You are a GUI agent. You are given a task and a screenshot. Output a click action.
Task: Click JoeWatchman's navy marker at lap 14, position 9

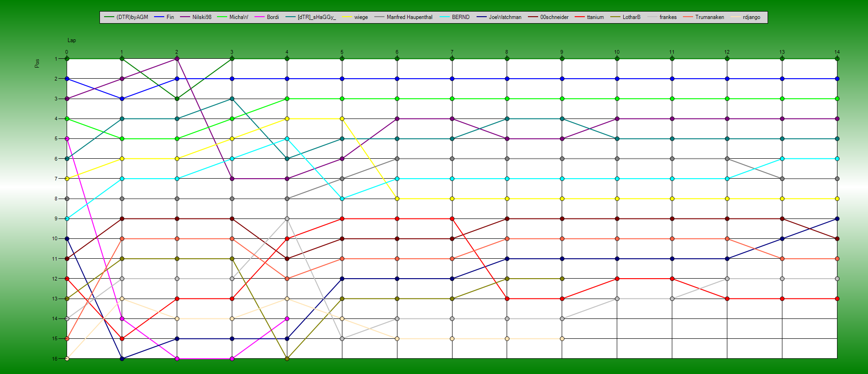[x=837, y=218]
